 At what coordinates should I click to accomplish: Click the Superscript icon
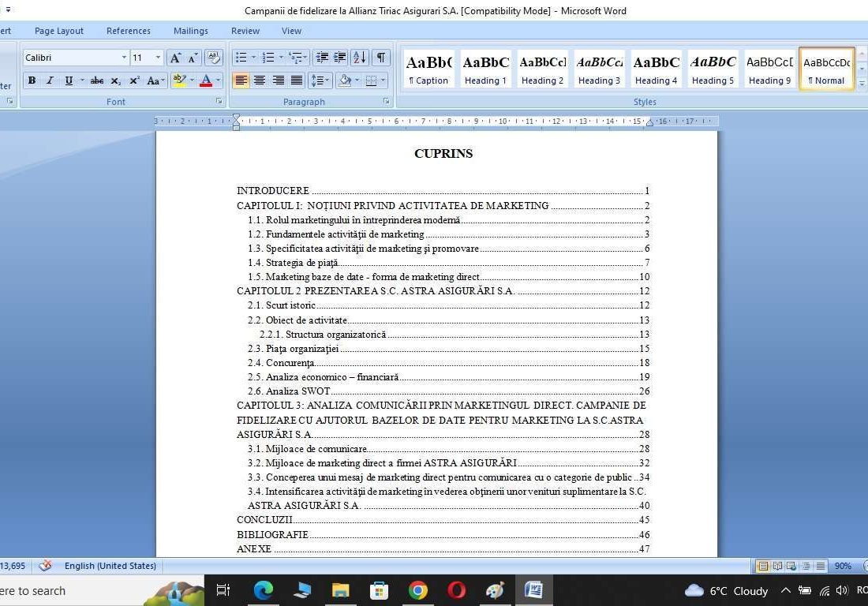coord(134,80)
